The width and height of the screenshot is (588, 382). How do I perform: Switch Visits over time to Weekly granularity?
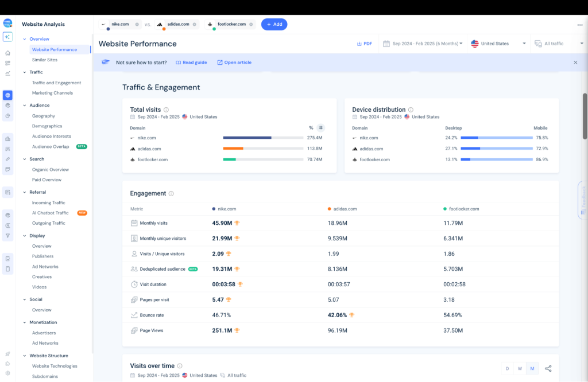520,368
